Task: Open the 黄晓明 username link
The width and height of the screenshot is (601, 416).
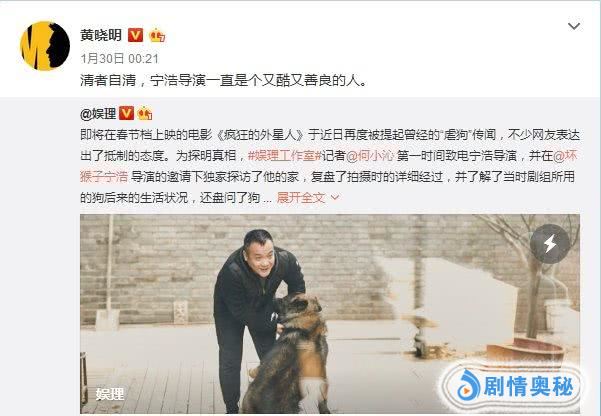Action: click(101, 35)
